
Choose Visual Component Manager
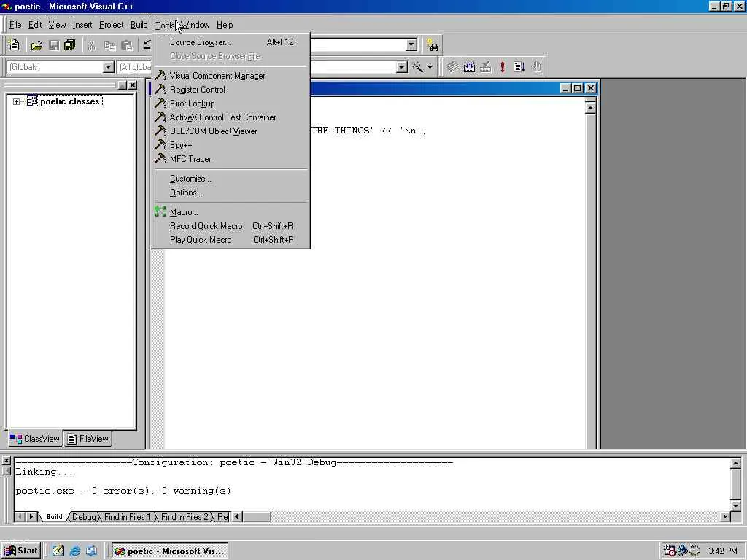231,76
